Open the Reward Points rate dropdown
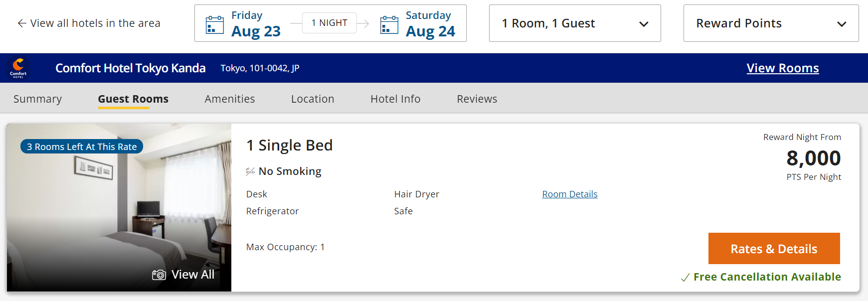This screenshot has width=868, height=301. pyautogui.click(x=770, y=23)
